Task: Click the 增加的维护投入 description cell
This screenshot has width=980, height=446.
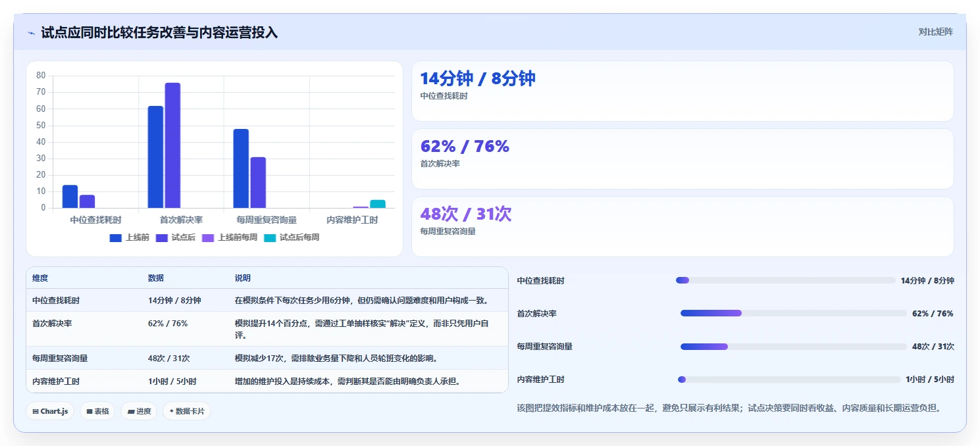Action: [348, 381]
